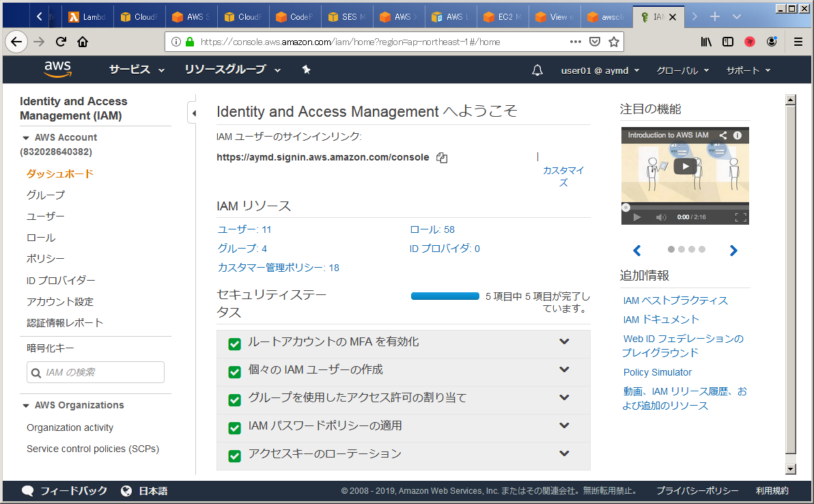Open the ユーザー: 11 resource link
This screenshot has height=504, width=814.
(244, 229)
